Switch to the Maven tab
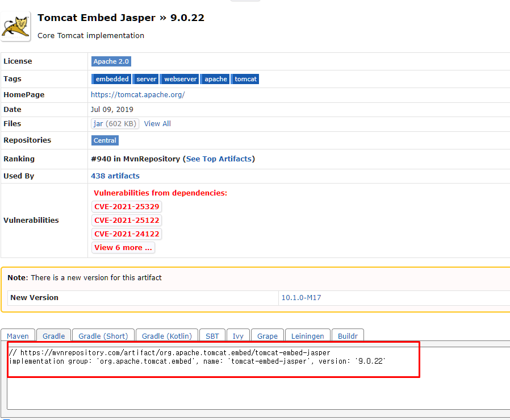This screenshot has height=420, width=510. tap(18, 335)
